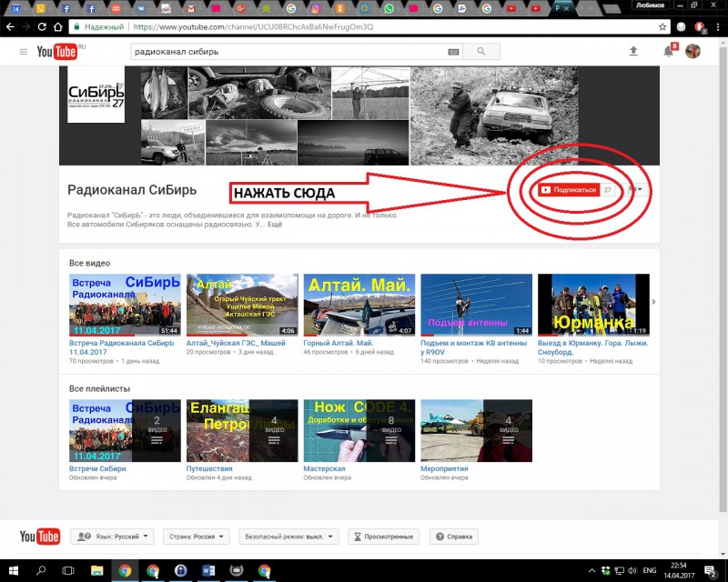
Task: Click the upload video arrow icon
Action: coord(633,52)
